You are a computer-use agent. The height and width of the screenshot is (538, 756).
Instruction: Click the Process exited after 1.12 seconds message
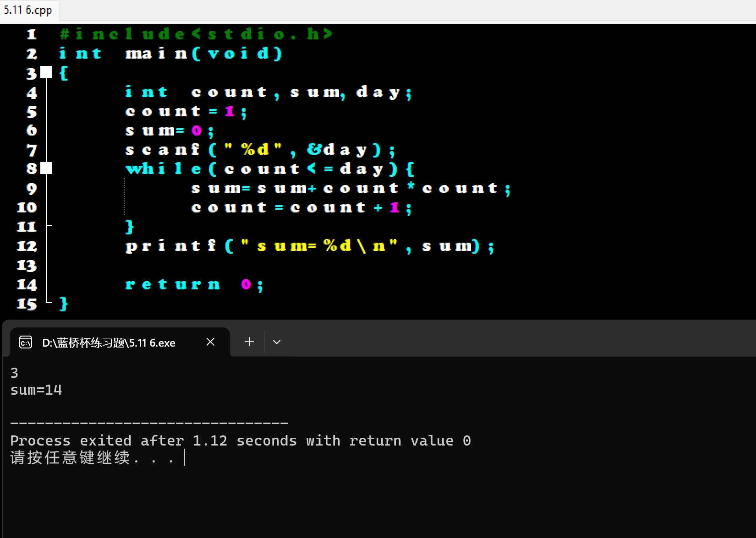pyautogui.click(x=241, y=440)
